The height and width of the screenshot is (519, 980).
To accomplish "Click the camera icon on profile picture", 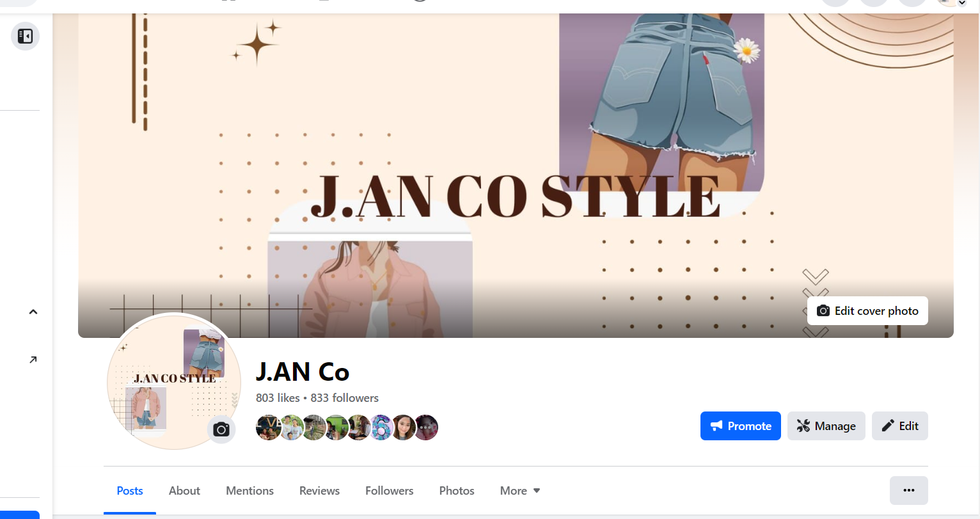I will 221,429.
